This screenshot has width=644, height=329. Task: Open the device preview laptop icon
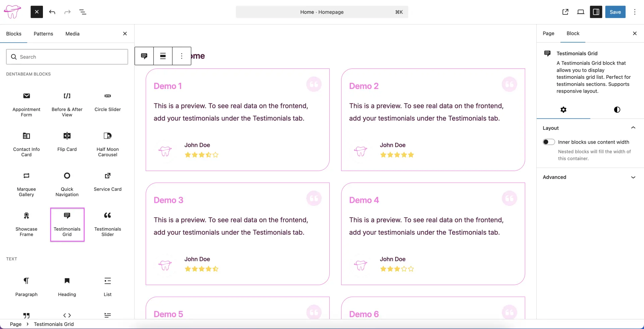pyautogui.click(x=581, y=12)
